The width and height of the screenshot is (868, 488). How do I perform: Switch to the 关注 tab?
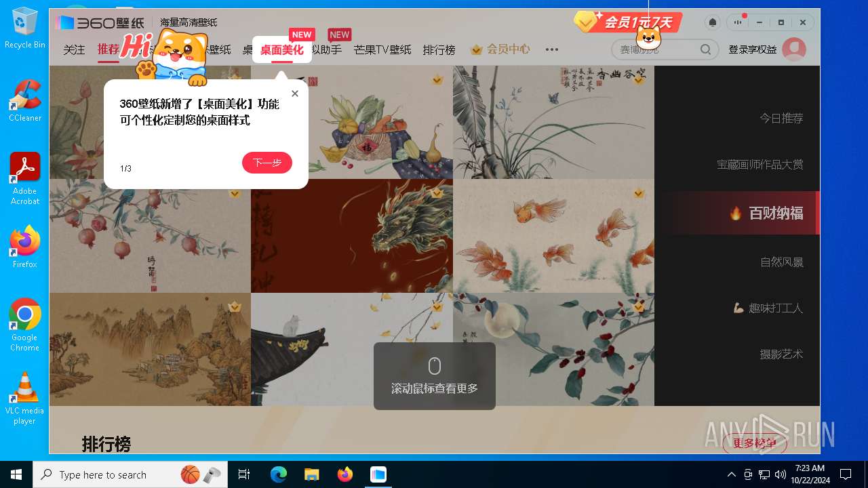tap(75, 49)
